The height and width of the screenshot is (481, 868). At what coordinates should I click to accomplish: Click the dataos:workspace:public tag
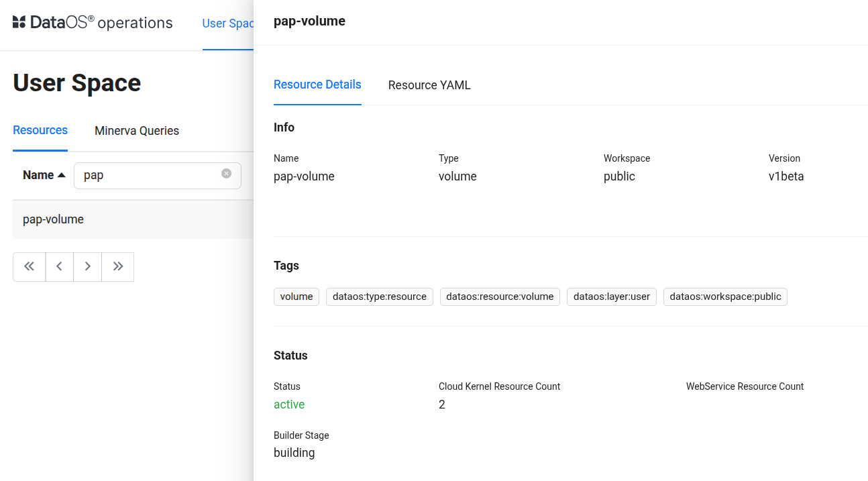point(725,297)
